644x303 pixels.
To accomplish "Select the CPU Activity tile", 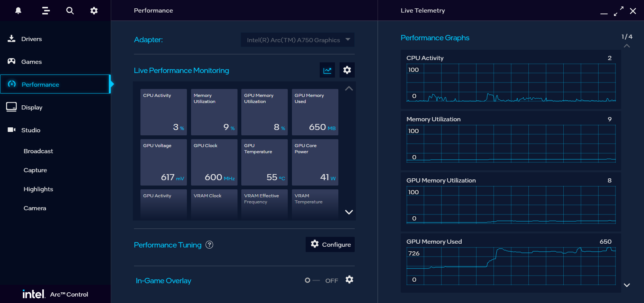I will coord(164,112).
